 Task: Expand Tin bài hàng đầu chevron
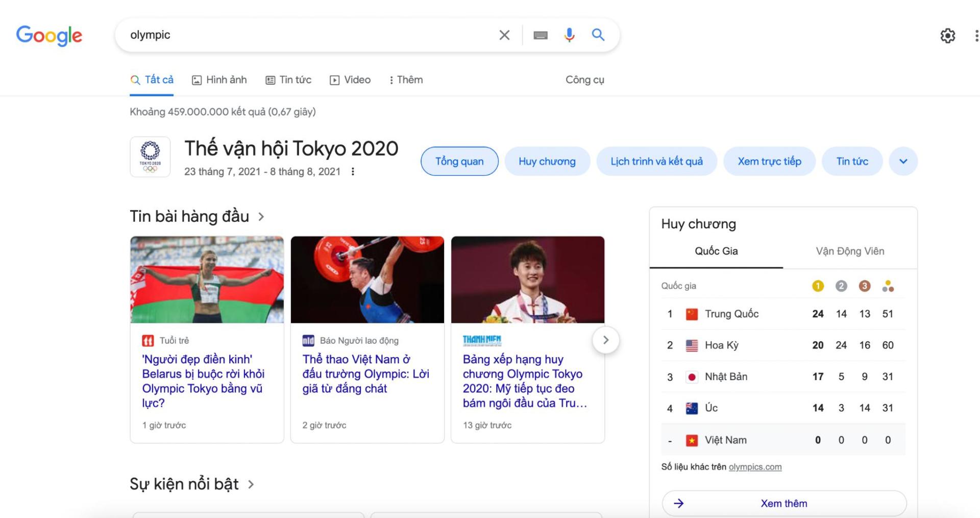coord(261,217)
